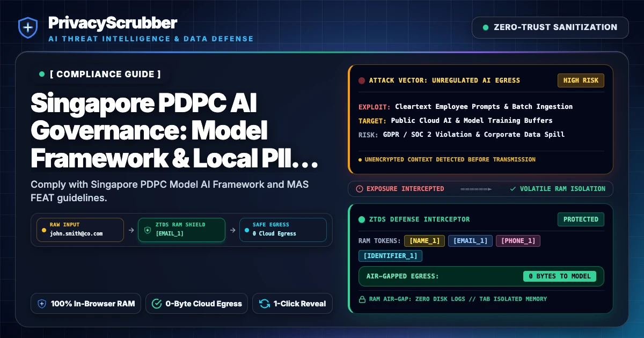644x338 pixels.
Task: Click the cyan dot in Safe Egress box
Action: (246, 229)
